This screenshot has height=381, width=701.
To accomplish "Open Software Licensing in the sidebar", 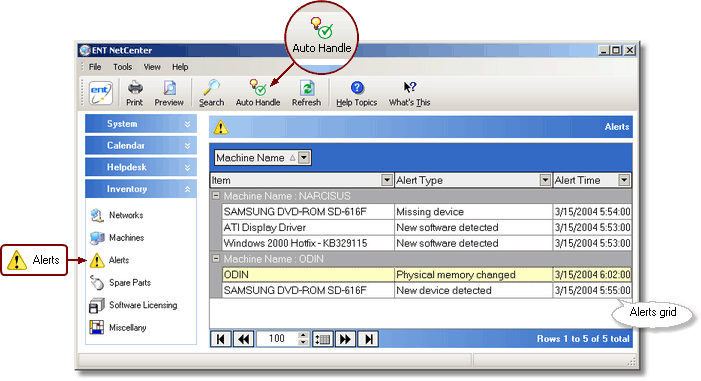I will tap(133, 305).
